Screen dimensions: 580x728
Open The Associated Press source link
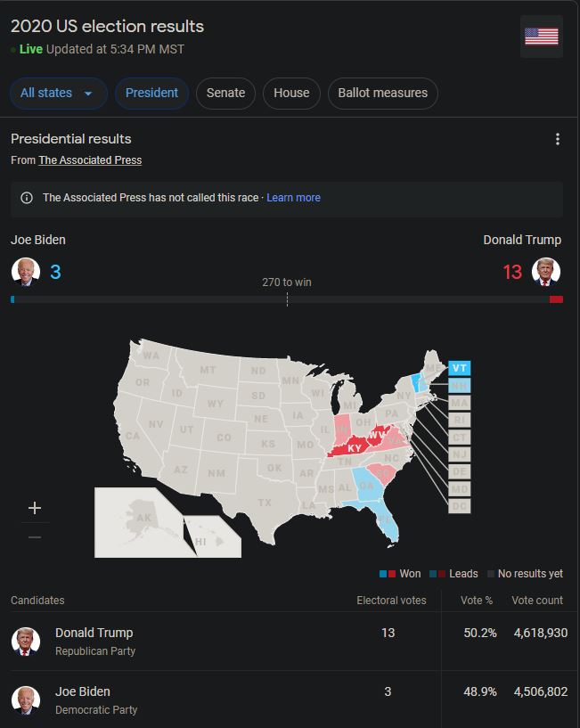click(x=90, y=160)
